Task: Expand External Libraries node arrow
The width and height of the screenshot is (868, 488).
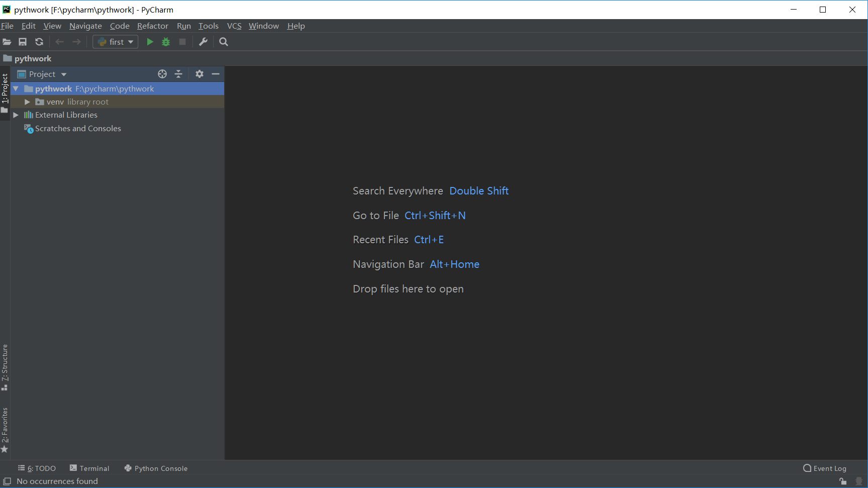Action: point(16,115)
